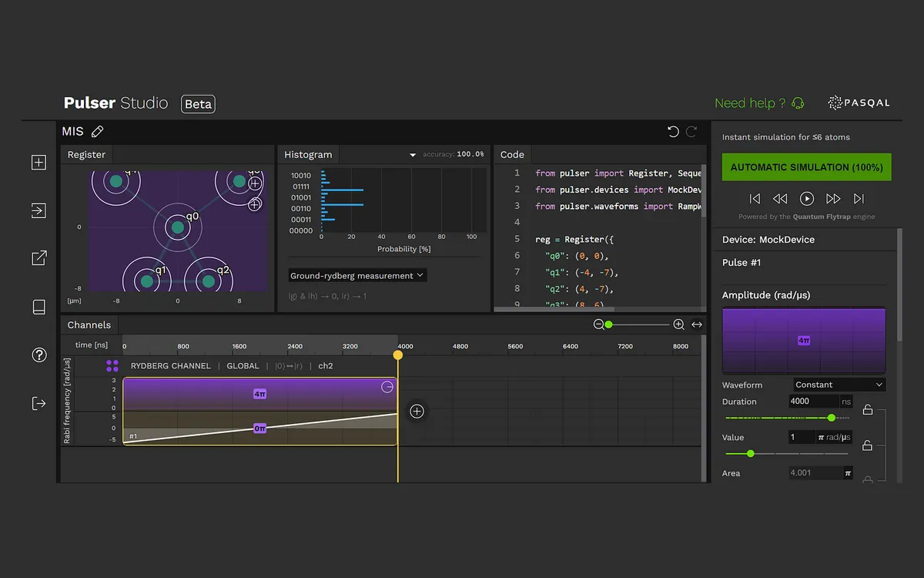
Task: Rewind the simulation
Action: click(780, 199)
